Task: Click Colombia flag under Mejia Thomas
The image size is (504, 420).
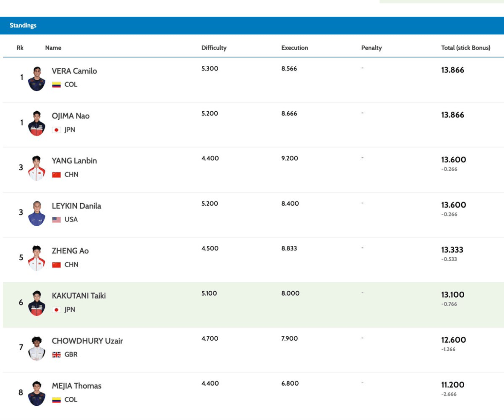Action: tap(57, 400)
